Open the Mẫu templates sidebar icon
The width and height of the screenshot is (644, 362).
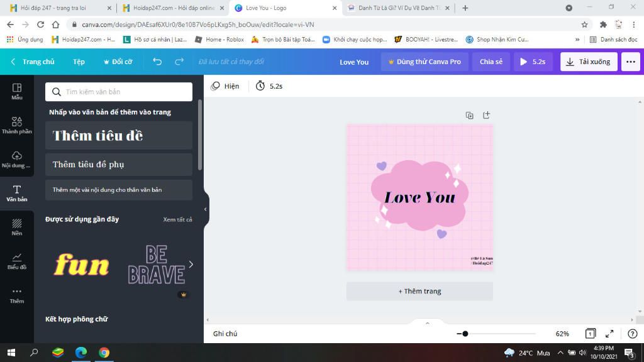point(17,92)
